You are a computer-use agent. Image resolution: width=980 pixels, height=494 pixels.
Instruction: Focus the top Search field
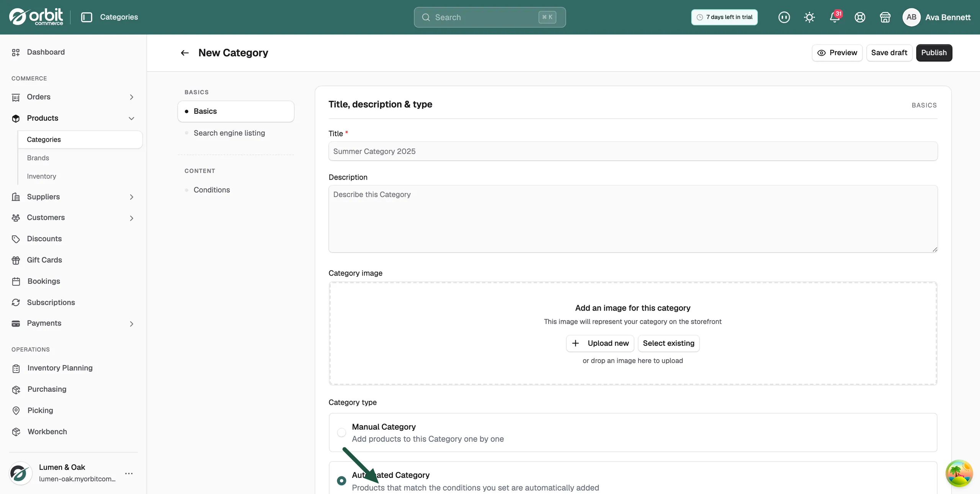tap(490, 17)
